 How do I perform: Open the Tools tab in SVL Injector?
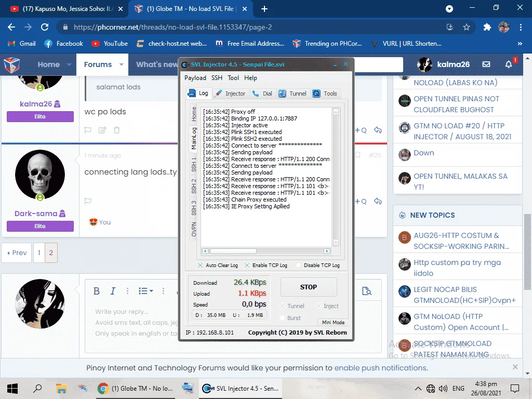click(x=325, y=94)
